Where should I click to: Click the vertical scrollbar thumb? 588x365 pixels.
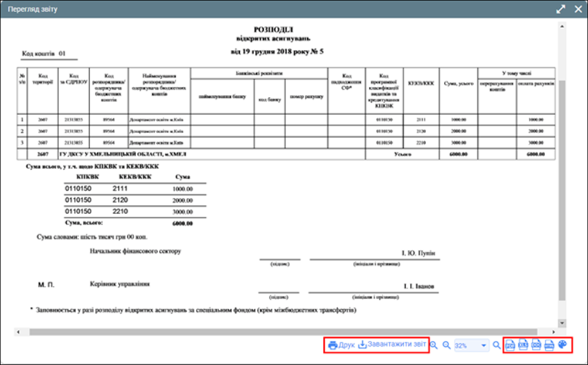coord(562,188)
